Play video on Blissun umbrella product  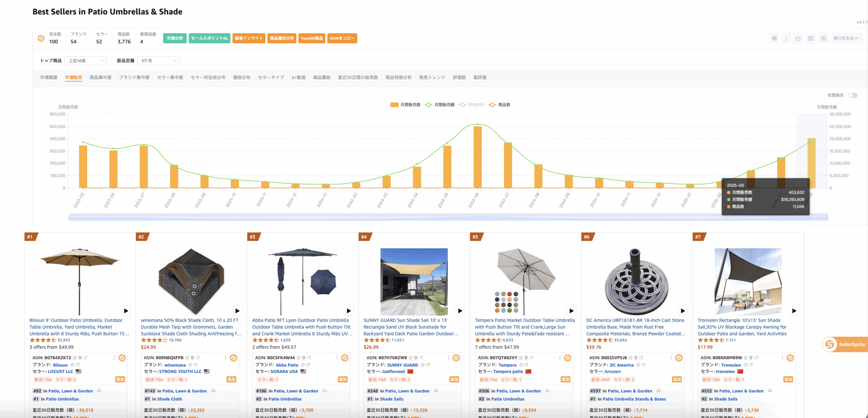coord(126,311)
